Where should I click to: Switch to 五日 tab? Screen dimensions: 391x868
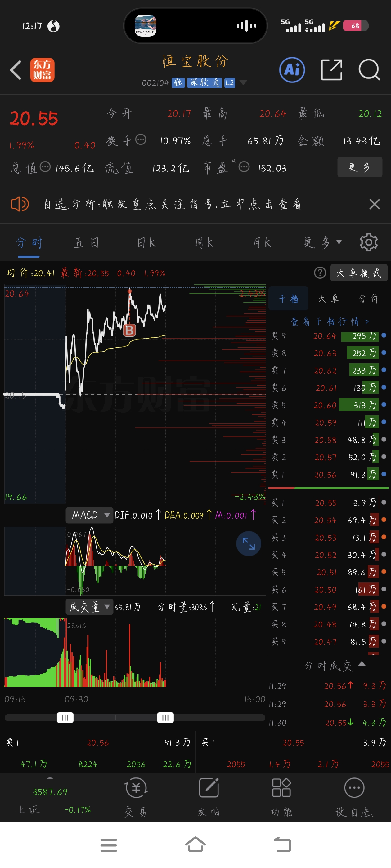pos(87,243)
